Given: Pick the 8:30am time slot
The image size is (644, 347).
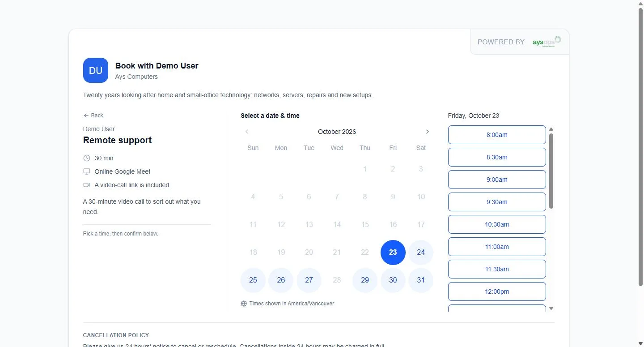Looking at the screenshot, I should tap(497, 157).
